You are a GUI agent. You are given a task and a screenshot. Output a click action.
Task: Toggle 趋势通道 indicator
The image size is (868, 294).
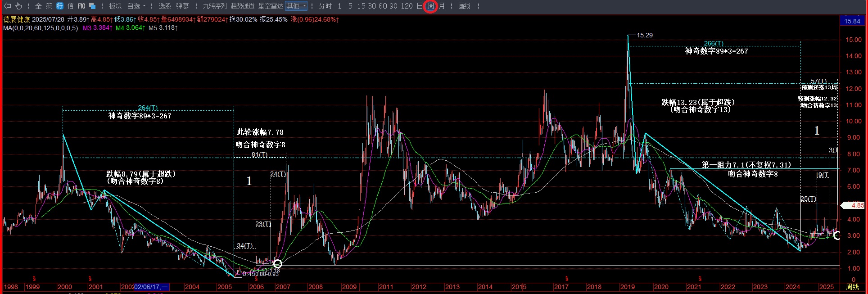pyautogui.click(x=243, y=6)
